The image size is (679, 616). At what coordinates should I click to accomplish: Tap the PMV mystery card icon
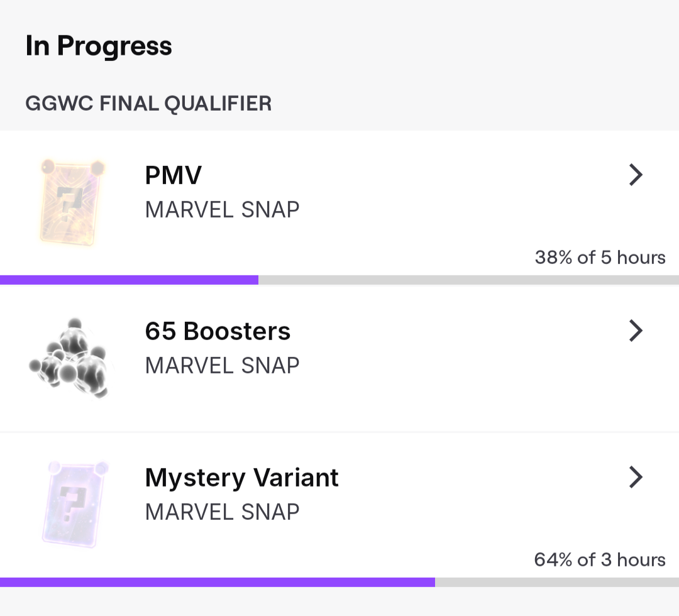point(69,202)
